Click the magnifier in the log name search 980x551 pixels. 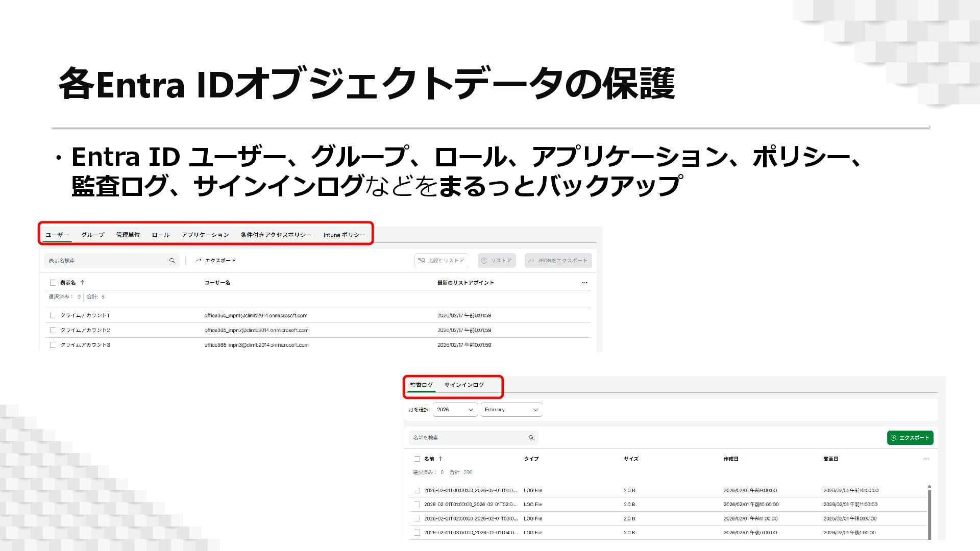point(531,438)
